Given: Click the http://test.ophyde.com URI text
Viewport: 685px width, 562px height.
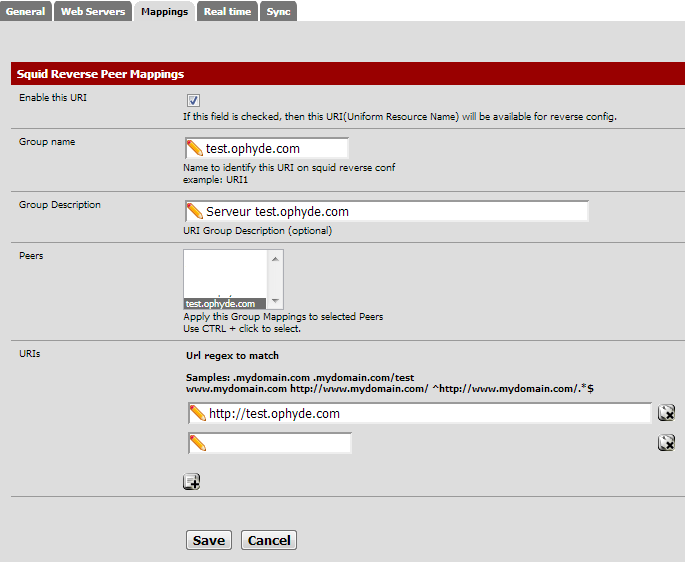Looking at the screenshot, I should pyautogui.click(x=274, y=413).
